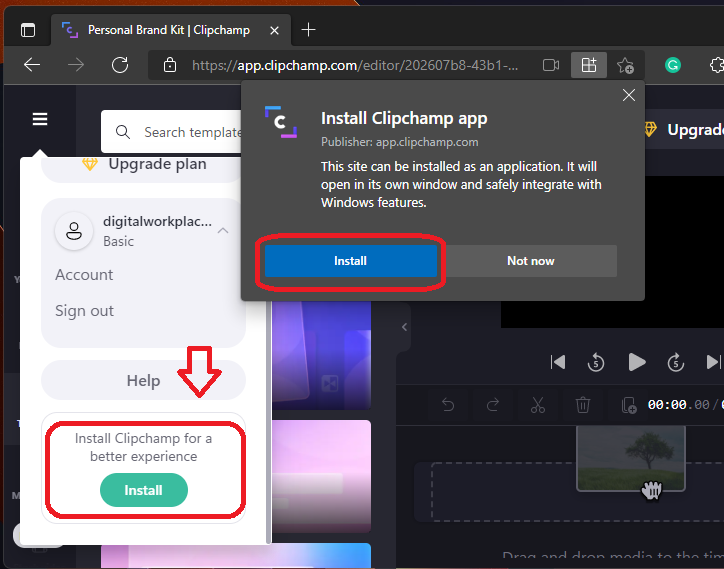Screen dimensions: 724x569
Task: Click the Upgrade button with diamond icon
Action: (x=683, y=130)
